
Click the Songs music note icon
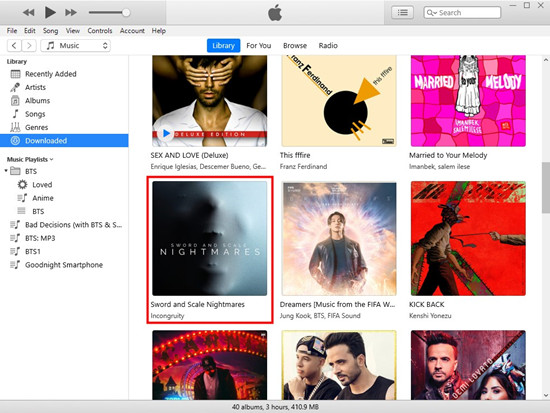(x=15, y=114)
